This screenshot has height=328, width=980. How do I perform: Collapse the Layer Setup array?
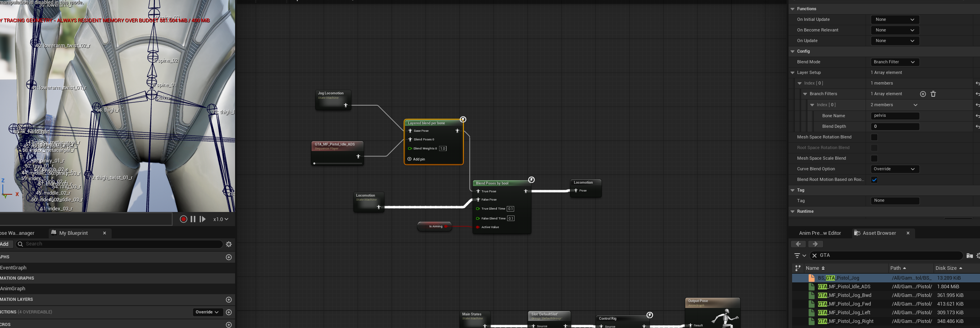click(x=792, y=73)
